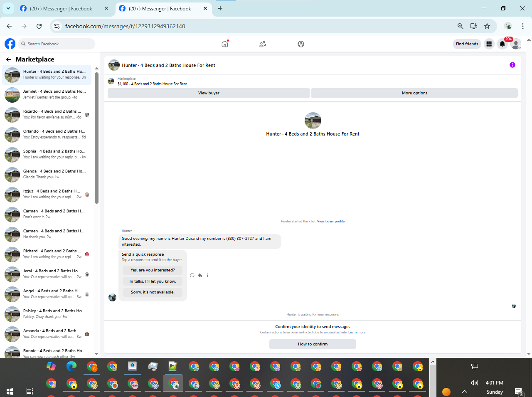
Task: Click the reply arrow icon beside message
Action: (x=200, y=275)
